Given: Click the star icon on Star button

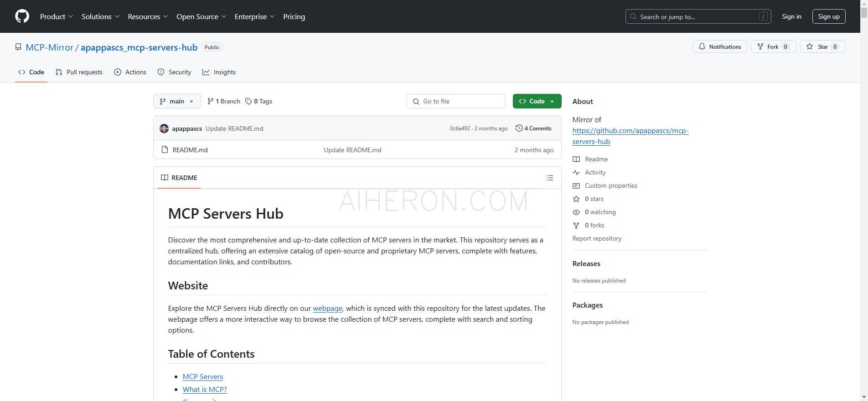Looking at the screenshot, I should (x=810, y=46).
